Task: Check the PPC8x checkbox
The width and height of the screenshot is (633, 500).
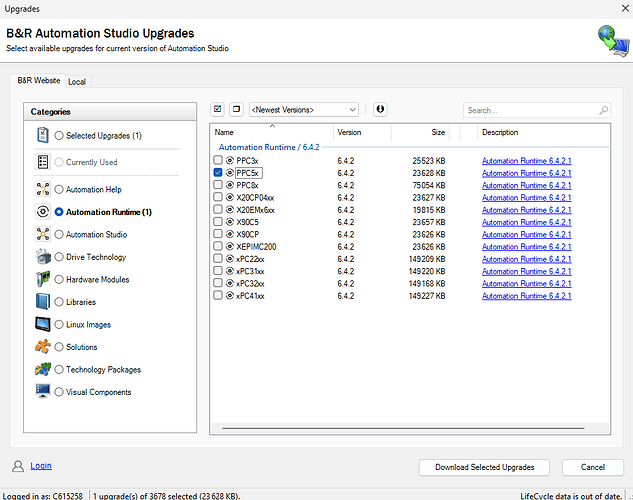Action: [218, 185]
